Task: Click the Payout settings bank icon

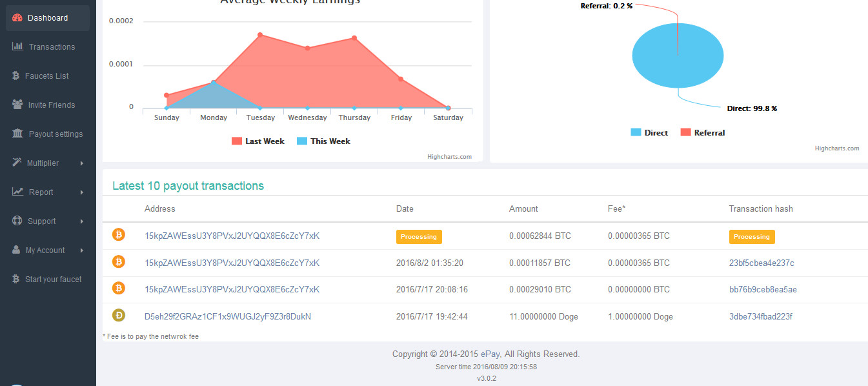Action: pyautogui.click(x=17, y=134)
